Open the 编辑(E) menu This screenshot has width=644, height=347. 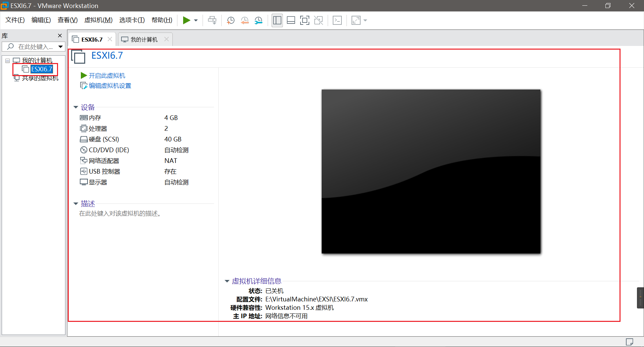click(x=41, y=20)
